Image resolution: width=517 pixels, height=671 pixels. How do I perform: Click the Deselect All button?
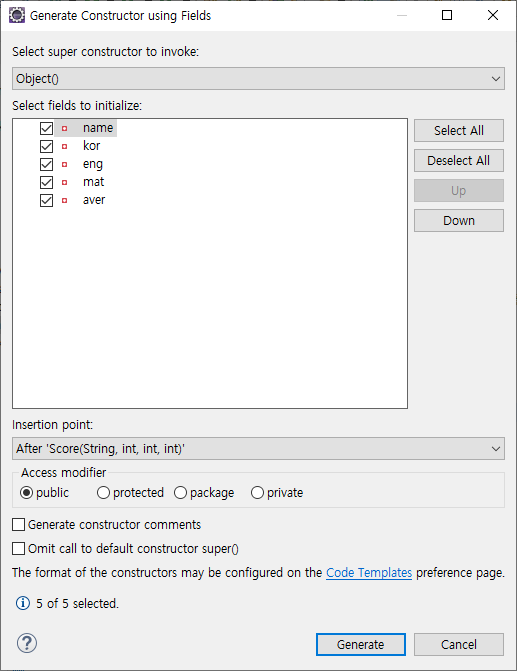(x=459, y=160)
